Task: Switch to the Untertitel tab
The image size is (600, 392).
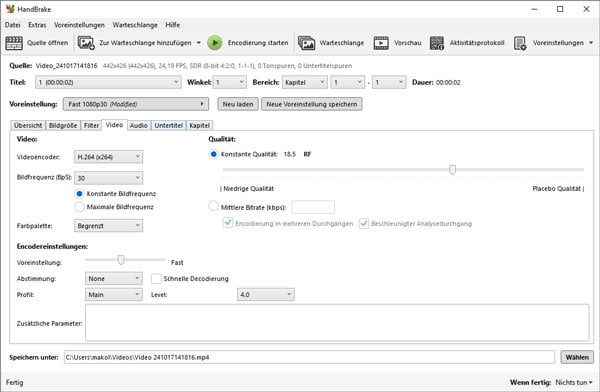Action: tap(169, 126)
